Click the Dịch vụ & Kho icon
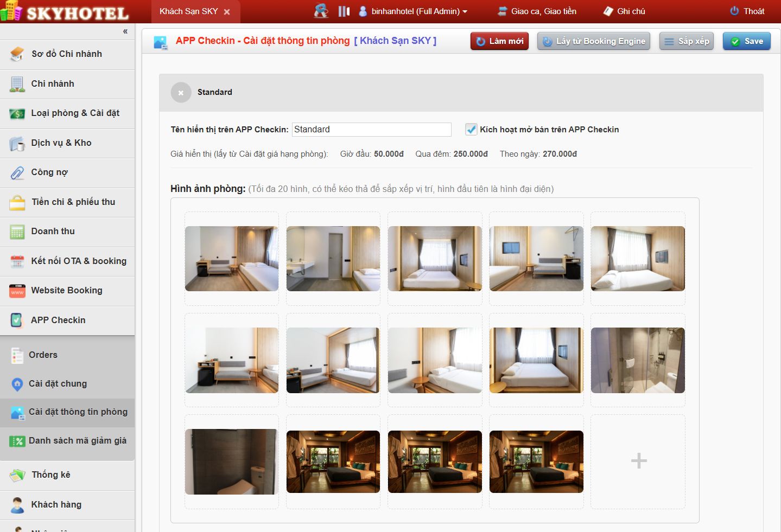The height and width of the screenshot is (532, 781). [x=17, y=143]
